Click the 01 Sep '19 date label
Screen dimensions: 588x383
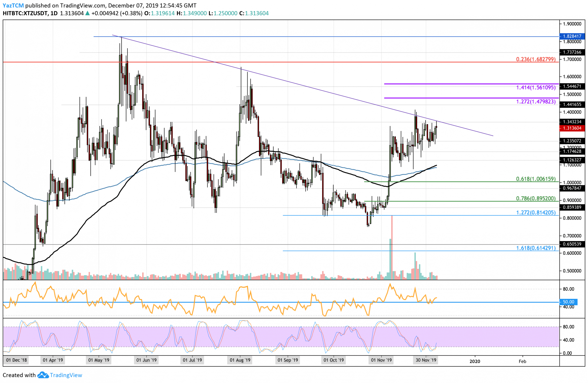click(x=288, y=360)
